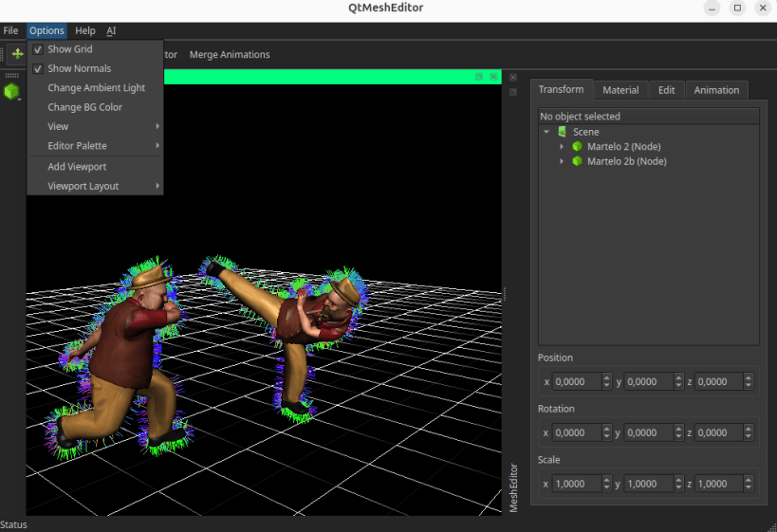Click the green cube mesh icon in left toolbar

(x=11, y=92)
